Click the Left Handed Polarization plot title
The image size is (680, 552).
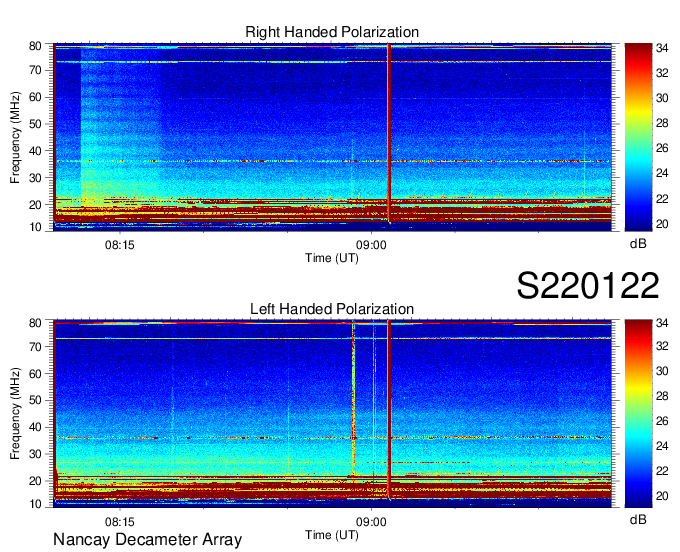tap(332, 309)
